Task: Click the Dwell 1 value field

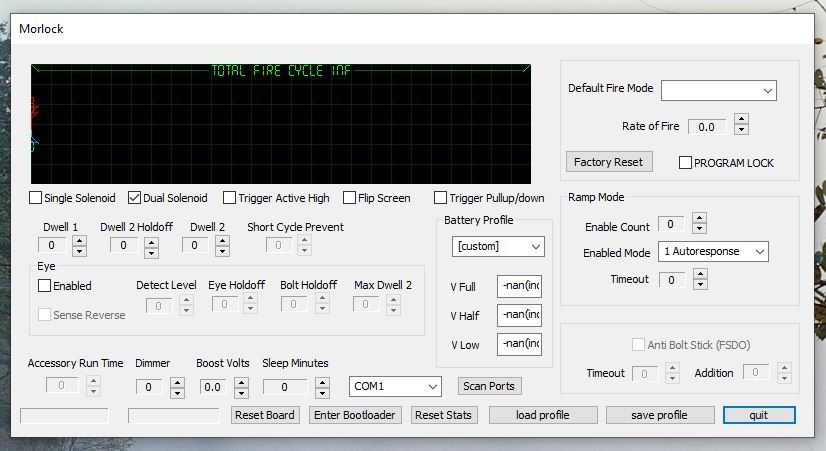Action: (x=52, y=245)
